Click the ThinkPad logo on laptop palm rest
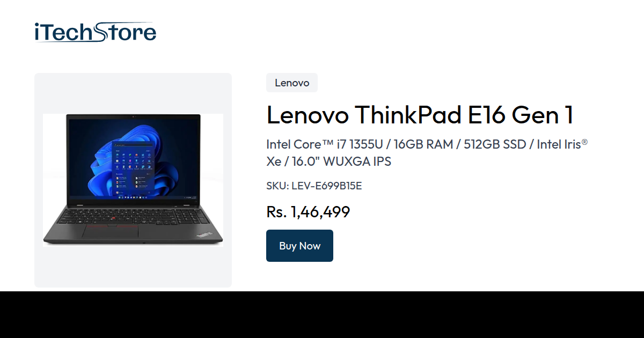The image size is (644, 338). [x=203, y=234]
